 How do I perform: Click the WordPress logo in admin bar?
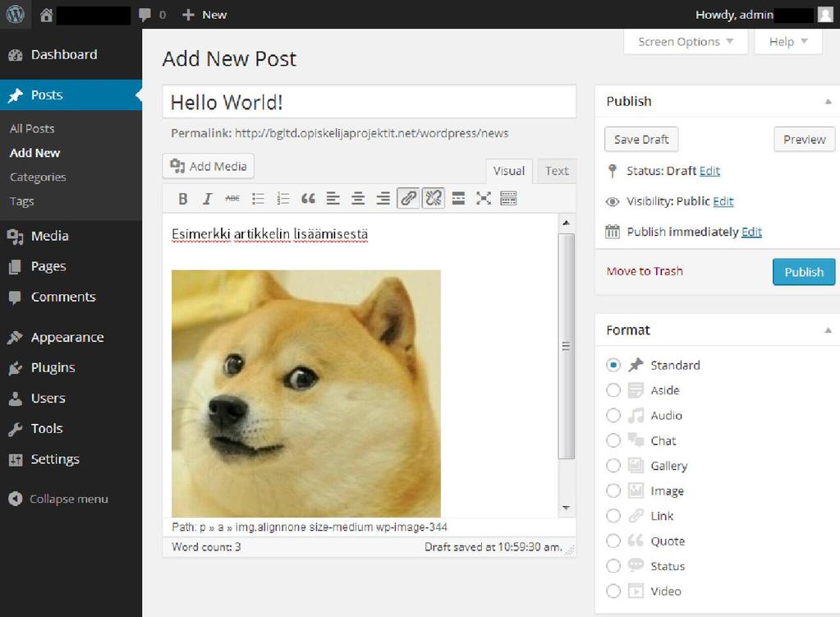click(x=15, y=15)
